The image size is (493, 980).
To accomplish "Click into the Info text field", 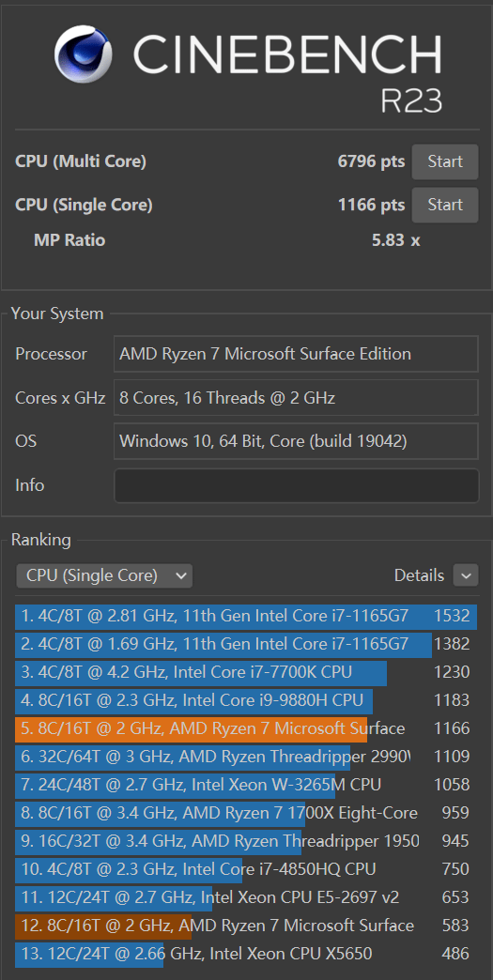I will [296, 485].
